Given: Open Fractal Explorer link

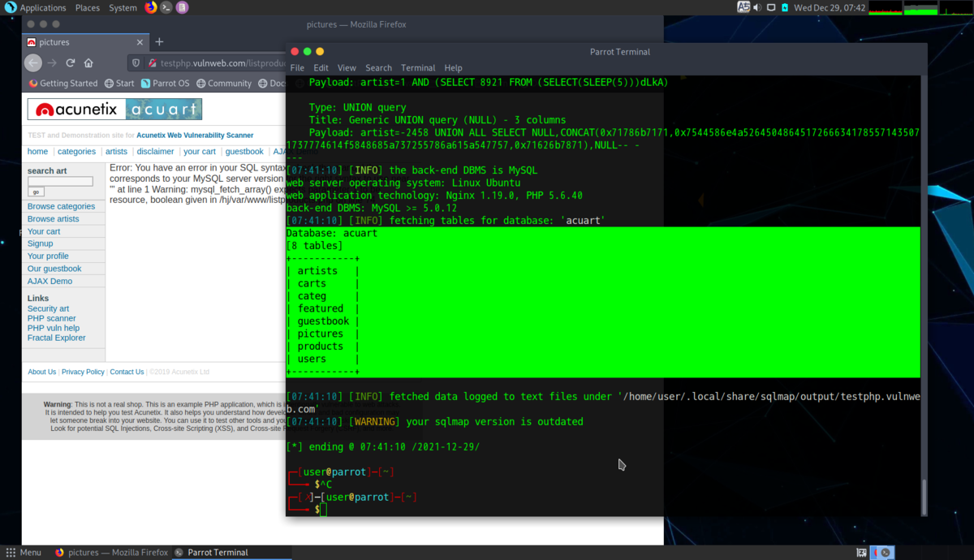Looking at the screenshot, I should [x=56, y=338].
